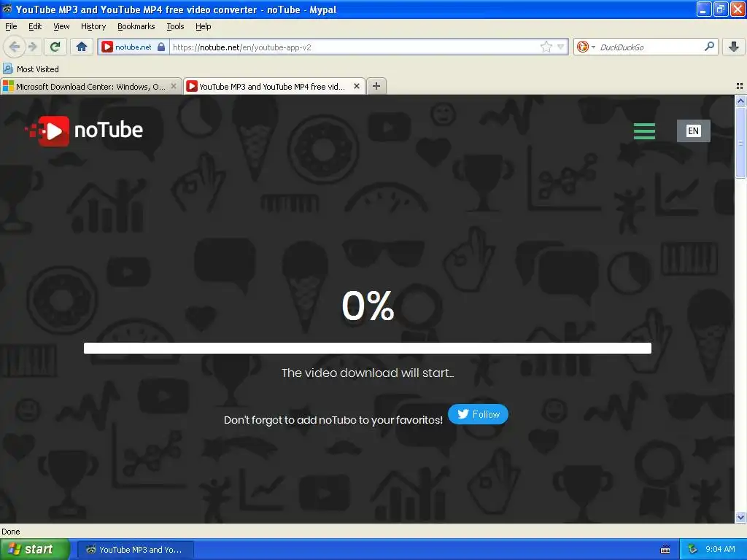Open the View menu
The height and width of the screenshot is (560, 747).
[x=61, y=26]
